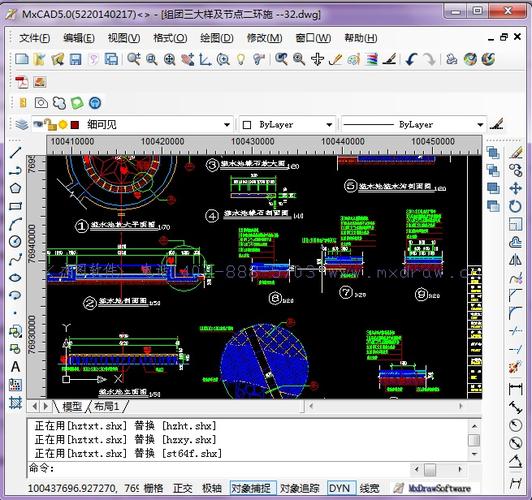The height and width of the screenshot is (500, 532).
Task: Toggle 对象捕捉 object snap
Action: tap(252, 488)
